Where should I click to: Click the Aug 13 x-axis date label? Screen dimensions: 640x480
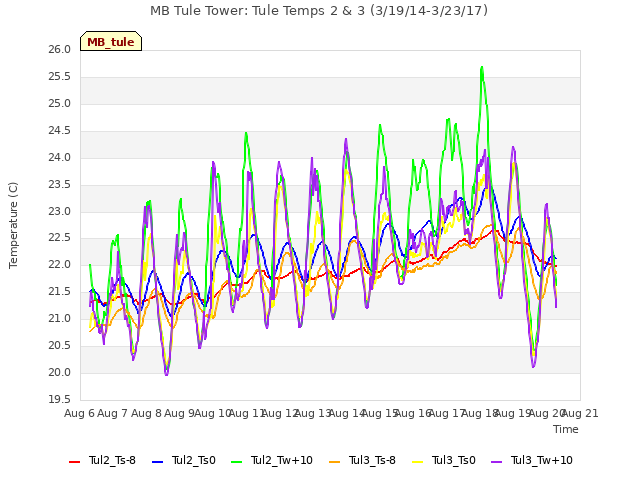coord(313,413)
